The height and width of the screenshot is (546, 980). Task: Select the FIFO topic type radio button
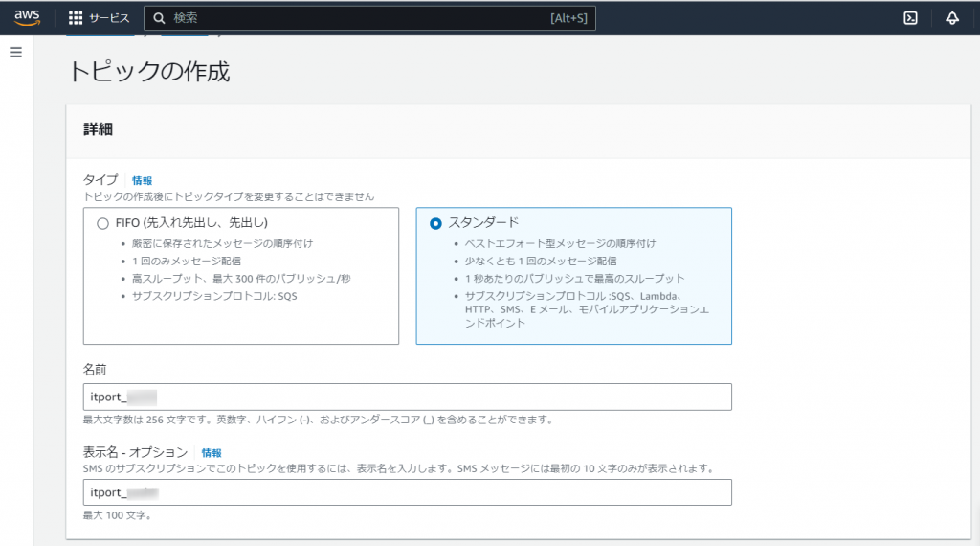(x=102, y=223)
